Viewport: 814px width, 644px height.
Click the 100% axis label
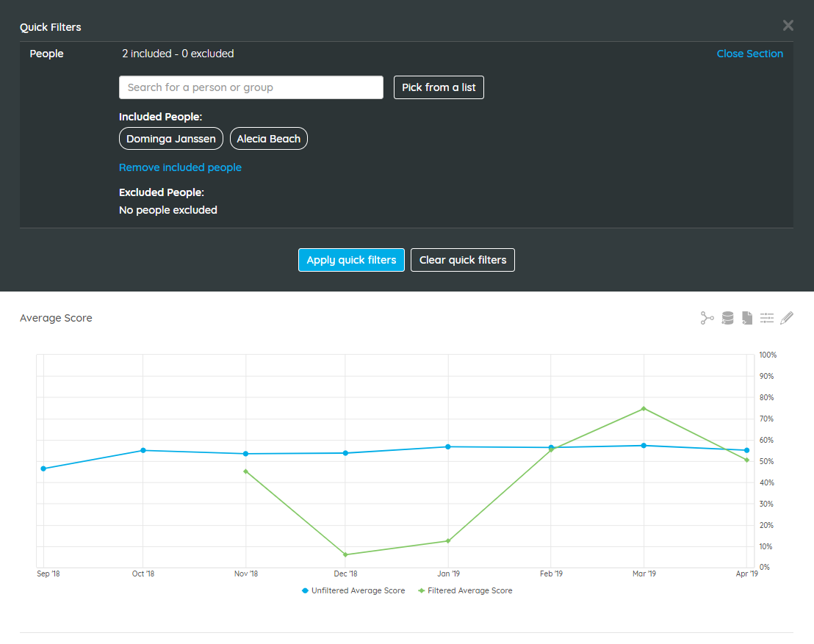(x=768, y=355)
